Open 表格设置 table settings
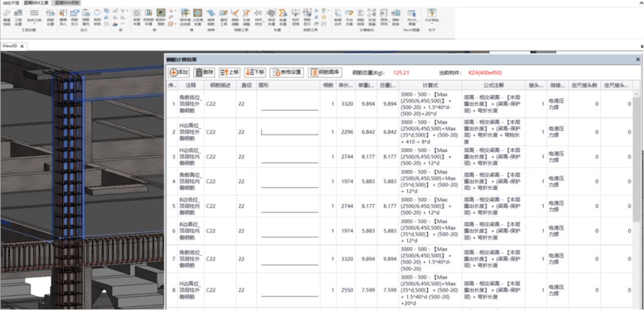Screen dimensions: 644x310 click(287, 72)
